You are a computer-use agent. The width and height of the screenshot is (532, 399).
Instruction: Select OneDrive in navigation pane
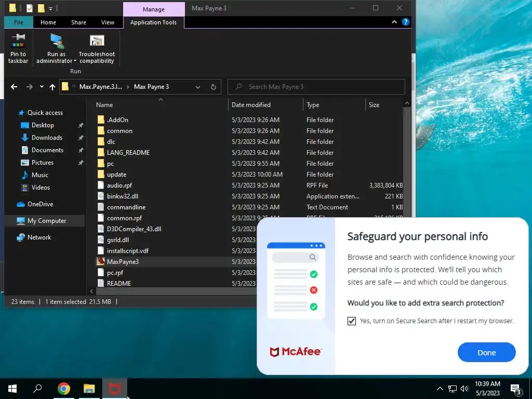[x=40, y=204]
